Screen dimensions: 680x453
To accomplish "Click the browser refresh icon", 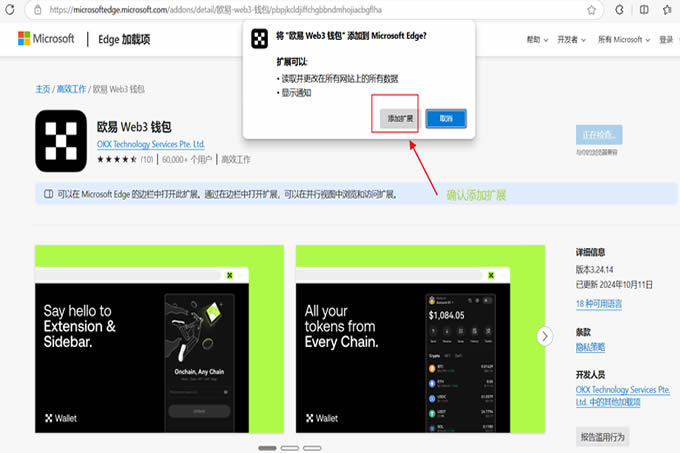I will click(10, 9).
